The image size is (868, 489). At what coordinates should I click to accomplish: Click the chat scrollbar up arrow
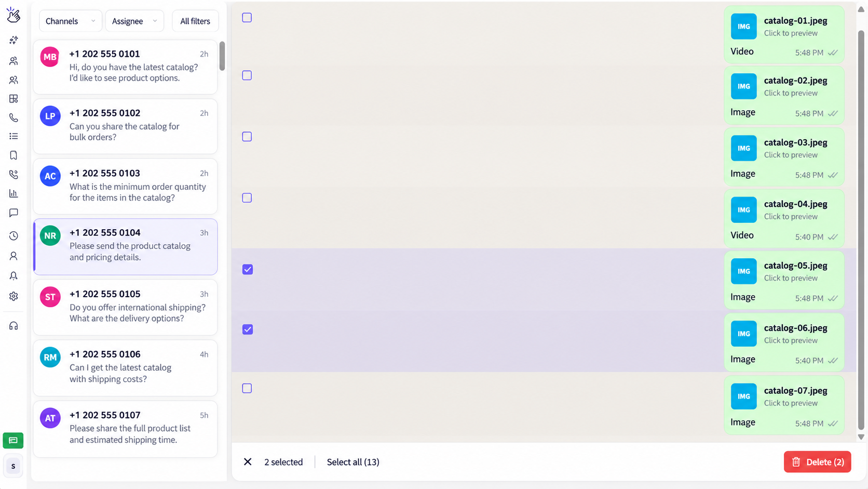tap(861, 9)
